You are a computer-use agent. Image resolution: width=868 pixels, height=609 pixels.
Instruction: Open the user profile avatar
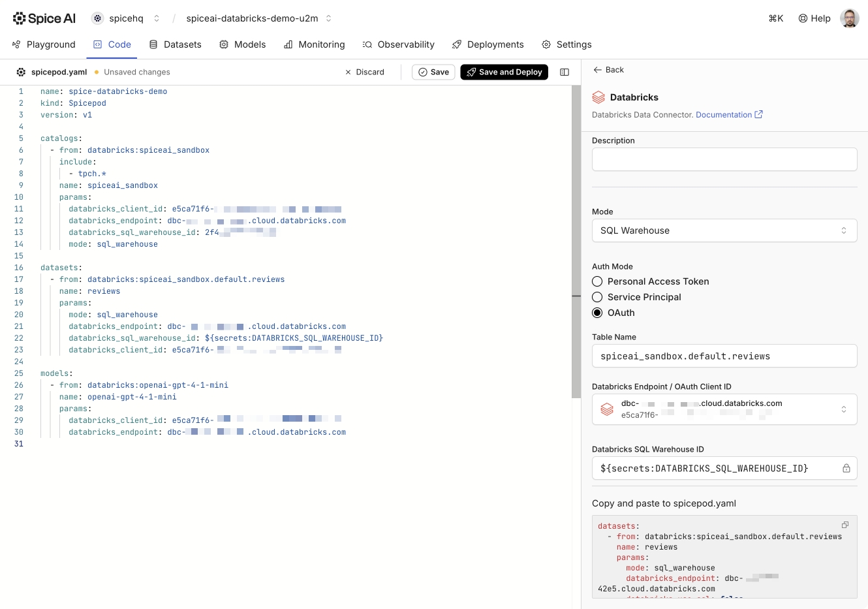click(x=849, y=18)
